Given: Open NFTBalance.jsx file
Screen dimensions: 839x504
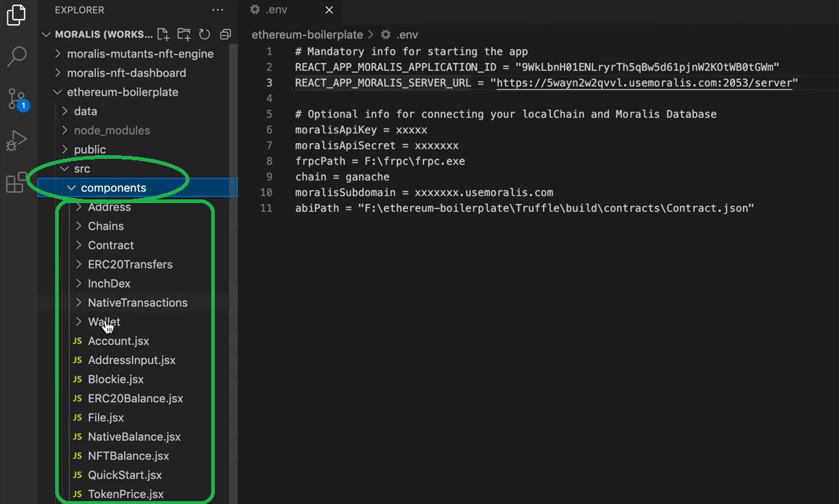Looking at the screenshot, I should click(x=128, y=456).
